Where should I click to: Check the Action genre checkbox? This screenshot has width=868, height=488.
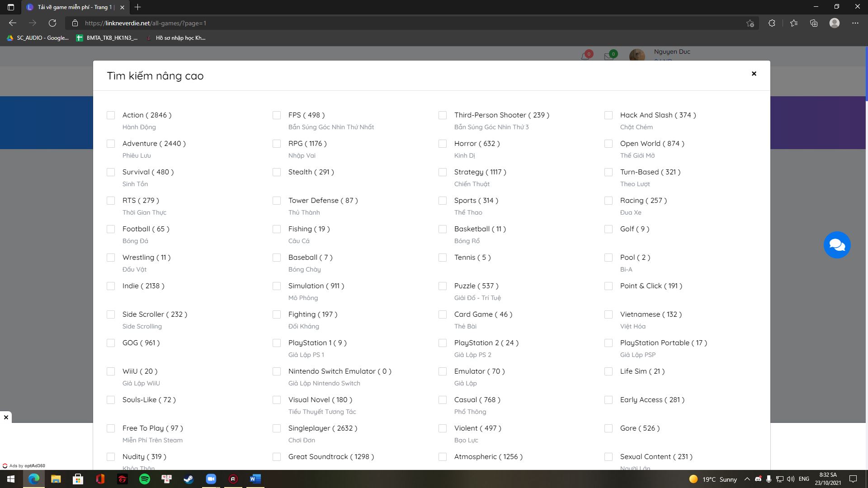tap(111, 115)
